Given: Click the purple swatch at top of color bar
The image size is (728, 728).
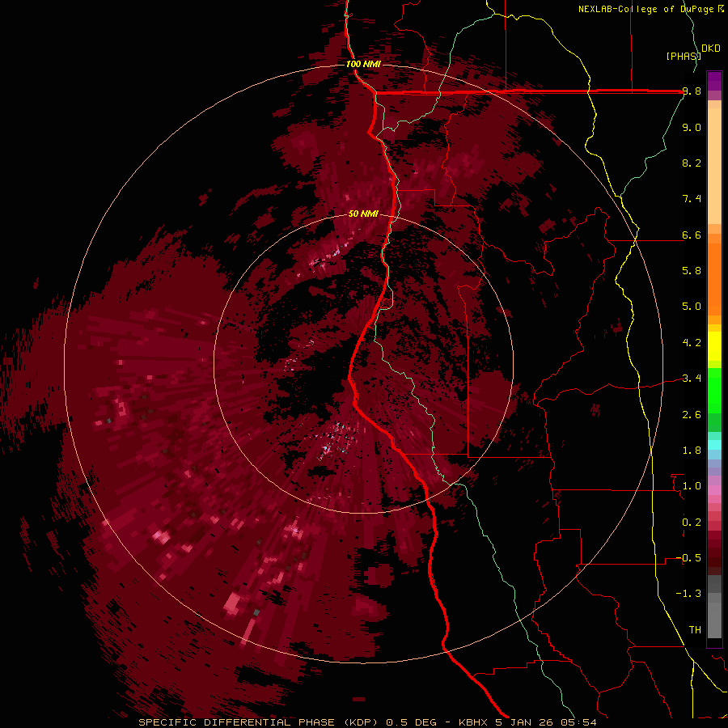Looking at the screenshot, I should [x=714, y=81].
